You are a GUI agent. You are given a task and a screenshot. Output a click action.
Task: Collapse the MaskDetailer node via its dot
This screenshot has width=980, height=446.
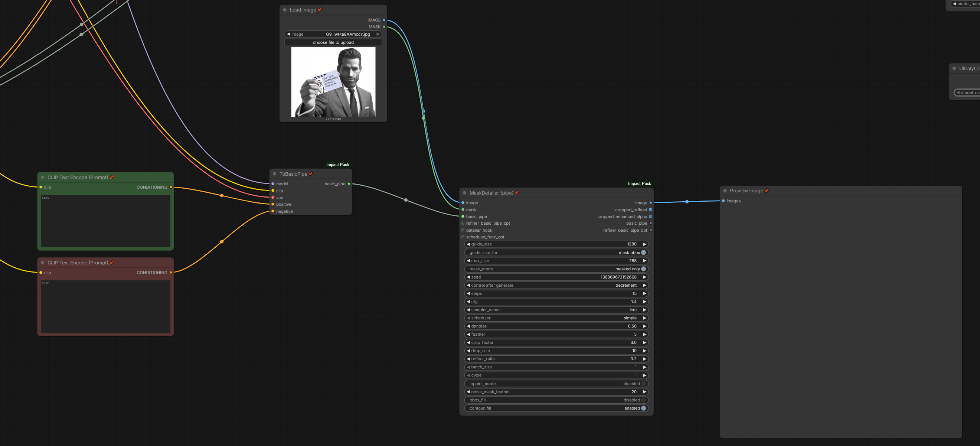[464, 193]
